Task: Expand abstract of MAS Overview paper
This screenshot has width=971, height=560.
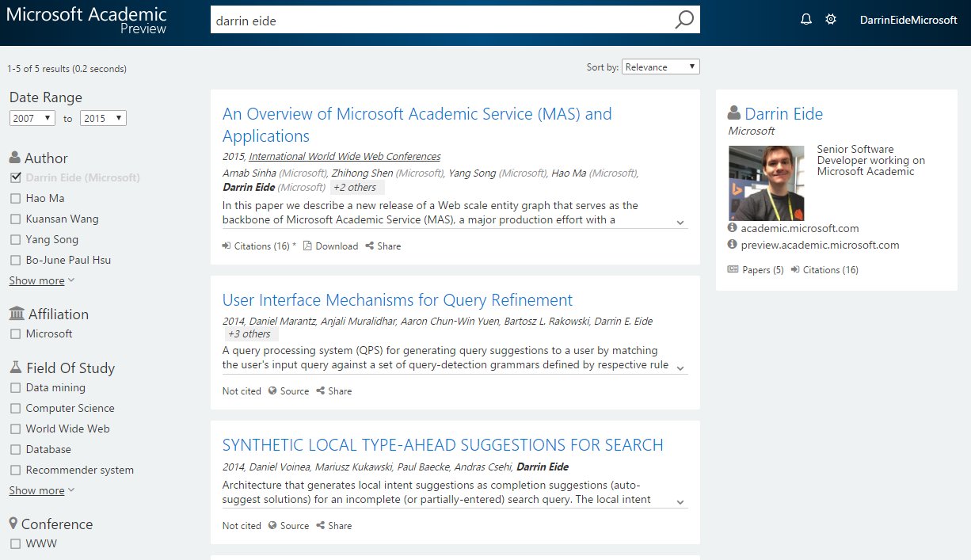Action: 680,223
